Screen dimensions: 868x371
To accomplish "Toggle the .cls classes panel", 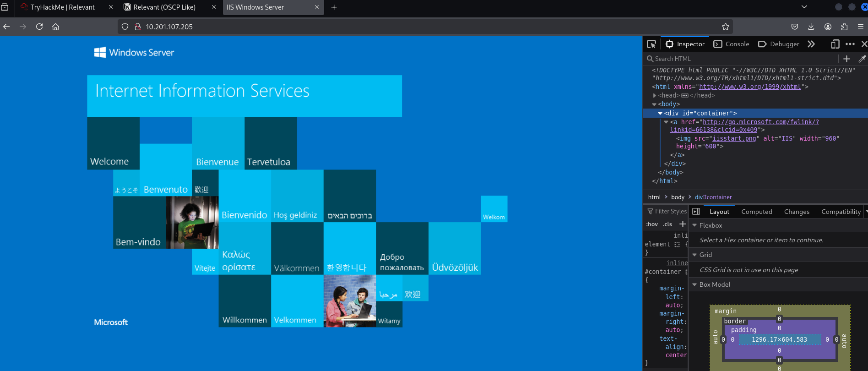I will point(667,224).
